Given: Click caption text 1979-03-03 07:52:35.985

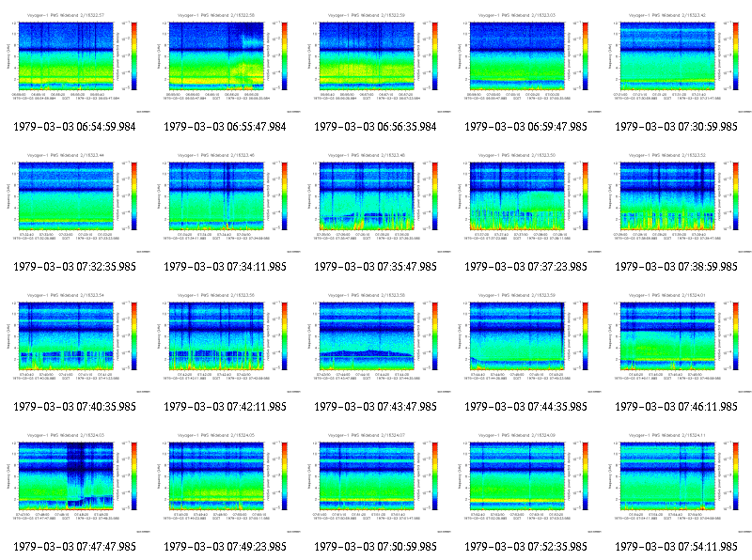Looking at the screenshot, I should click(525, 547).
